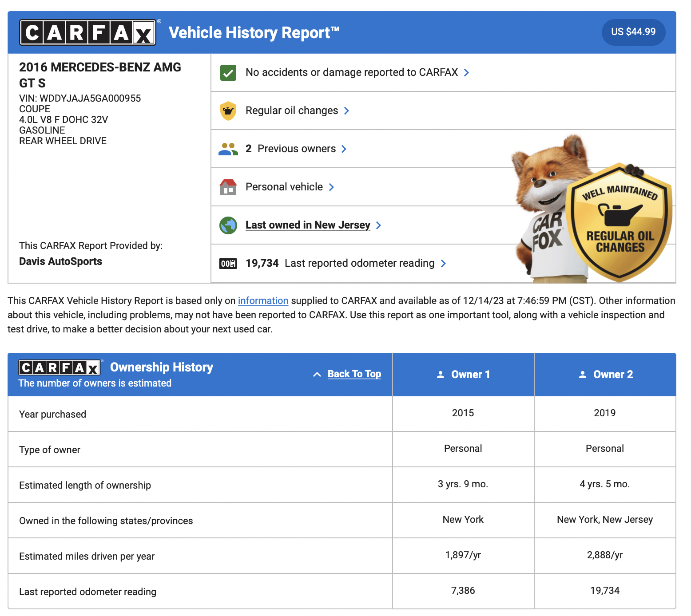691x616 pixels.
Task: Click the 19,734 cell in Owner 2 column
Action: pos(605,590)
